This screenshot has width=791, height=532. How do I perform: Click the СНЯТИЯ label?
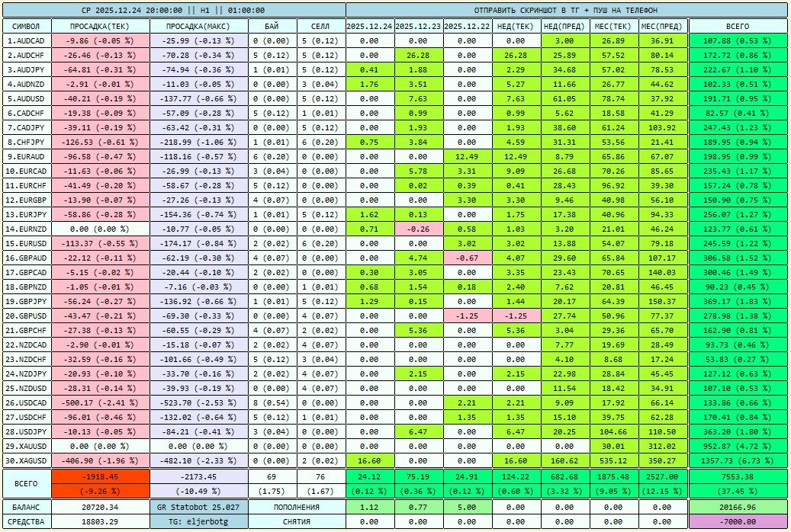point(297,522)
